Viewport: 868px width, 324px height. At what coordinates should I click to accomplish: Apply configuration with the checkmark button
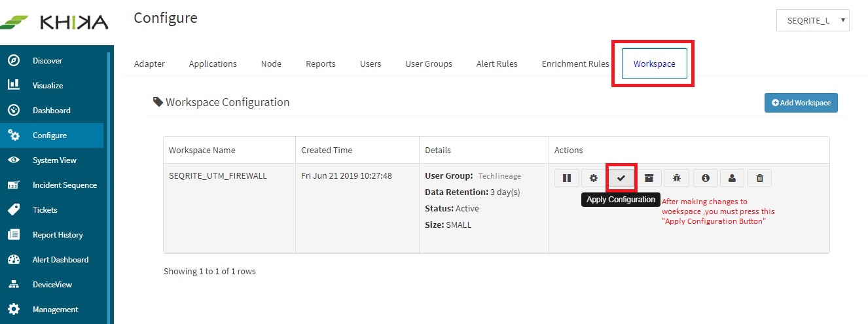621,178
